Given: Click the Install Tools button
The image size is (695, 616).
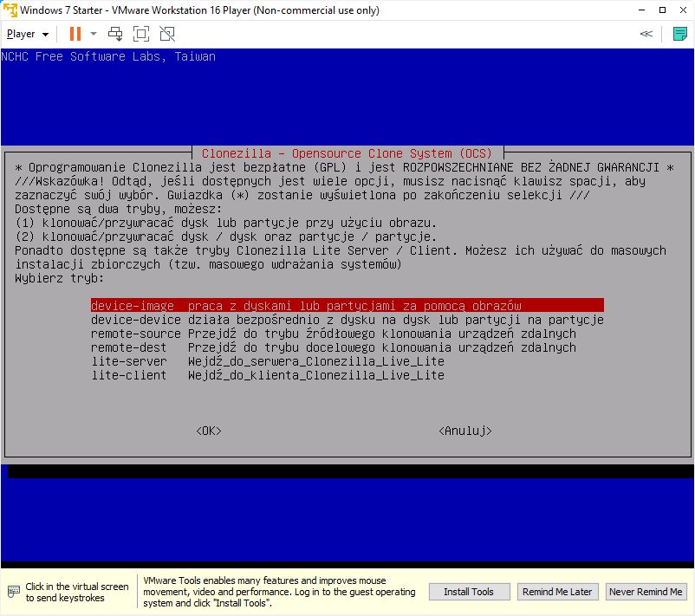Looking at the screenshot, I should pyautogui.click(x=469, y=592).
